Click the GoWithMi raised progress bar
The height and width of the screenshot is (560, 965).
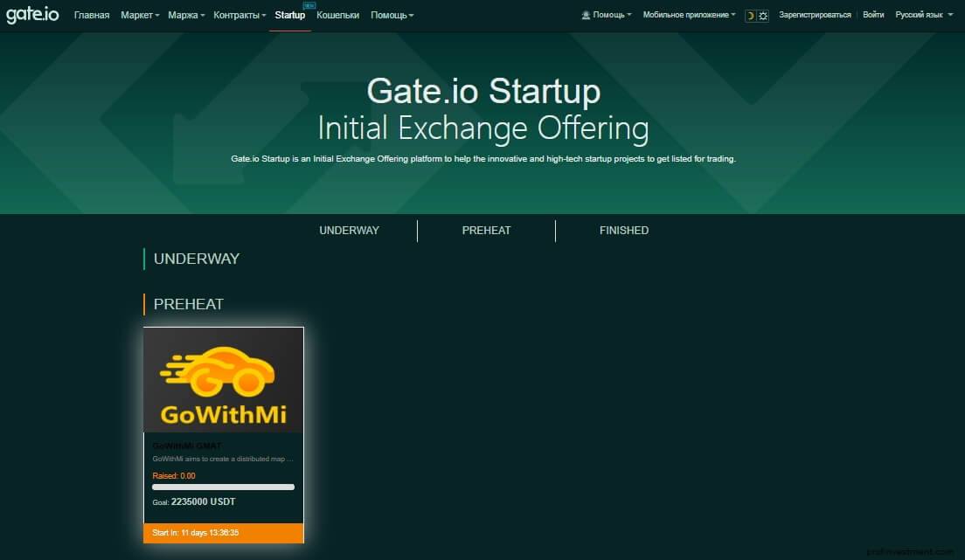click(224, 487)
